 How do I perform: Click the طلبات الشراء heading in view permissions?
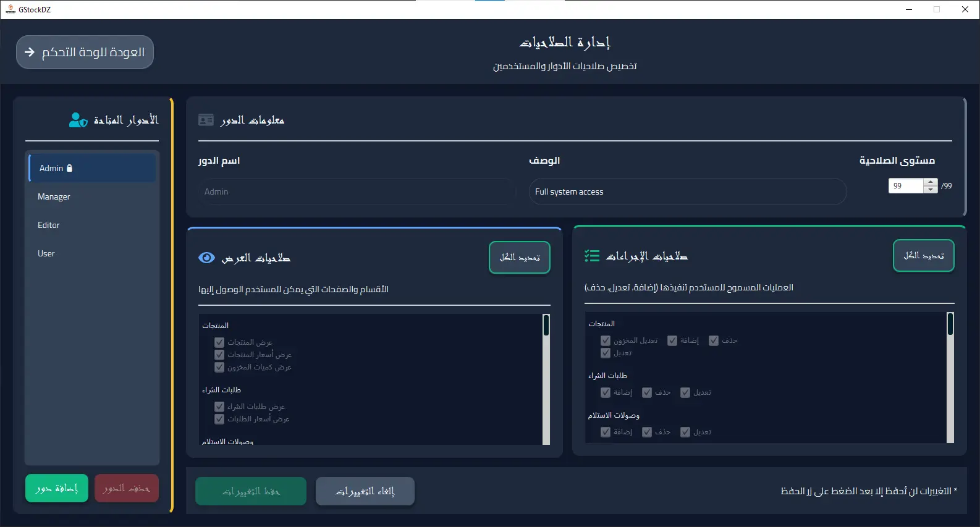pyautogui.click(x=221, y=390)
